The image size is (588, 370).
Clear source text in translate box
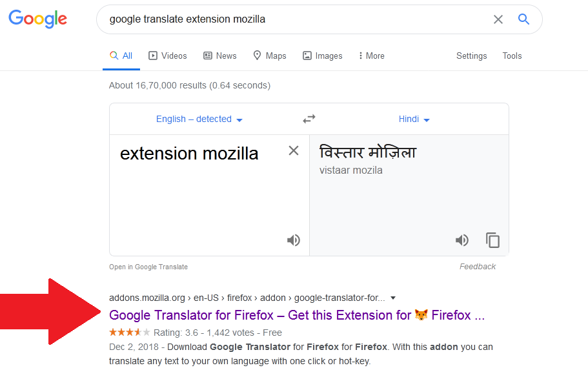(x=294, y=150)
